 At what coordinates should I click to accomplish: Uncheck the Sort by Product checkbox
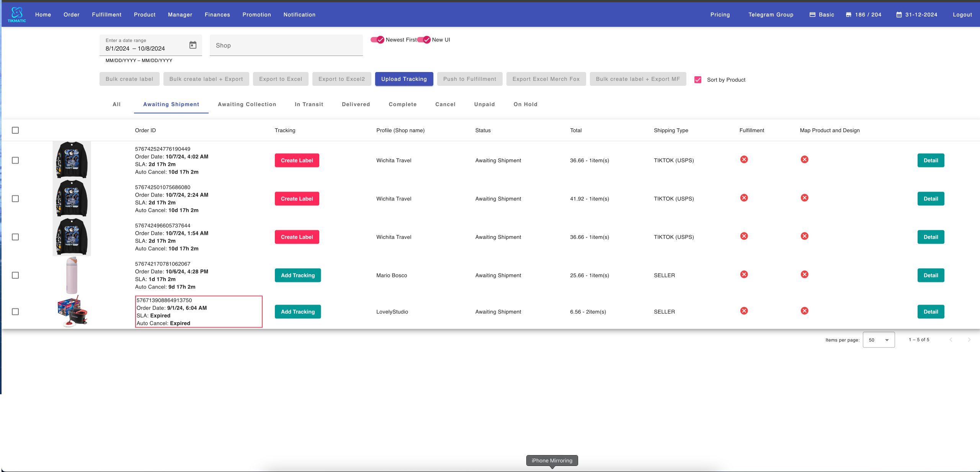click(698, 80)
